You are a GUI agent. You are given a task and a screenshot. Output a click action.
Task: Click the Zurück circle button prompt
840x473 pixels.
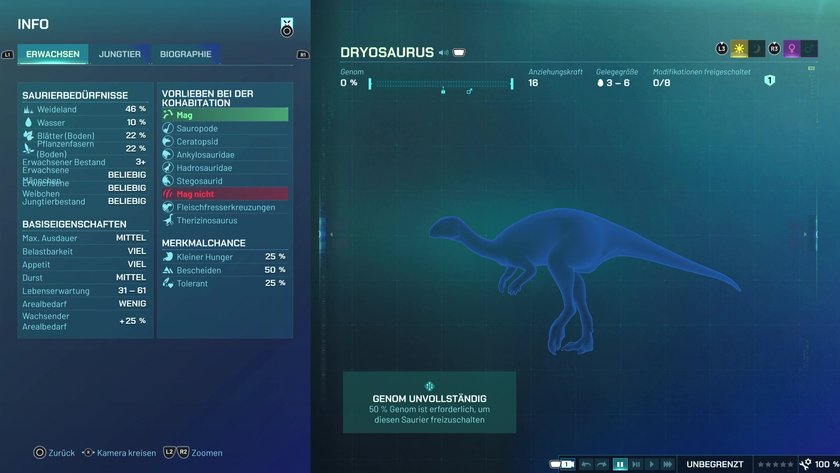tap(54, 453)
